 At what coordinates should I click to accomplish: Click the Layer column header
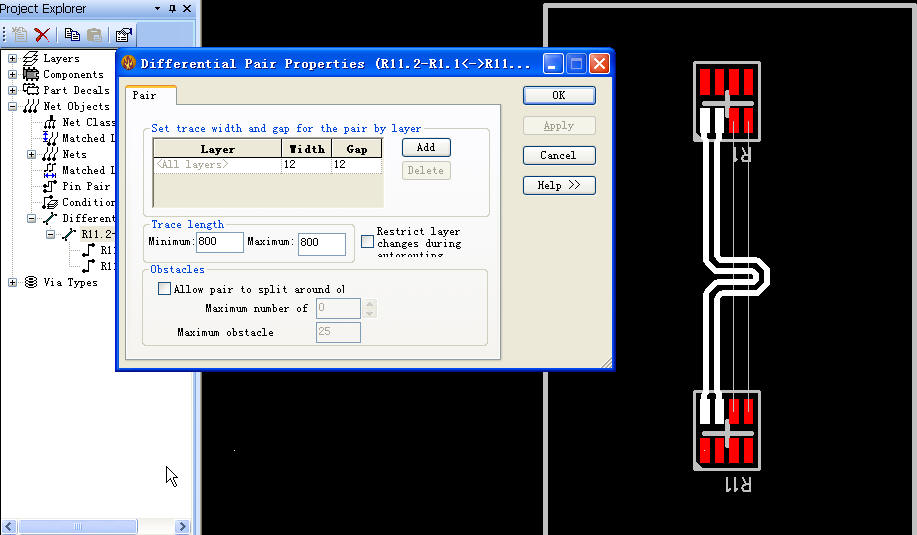(x=218, y=149)
